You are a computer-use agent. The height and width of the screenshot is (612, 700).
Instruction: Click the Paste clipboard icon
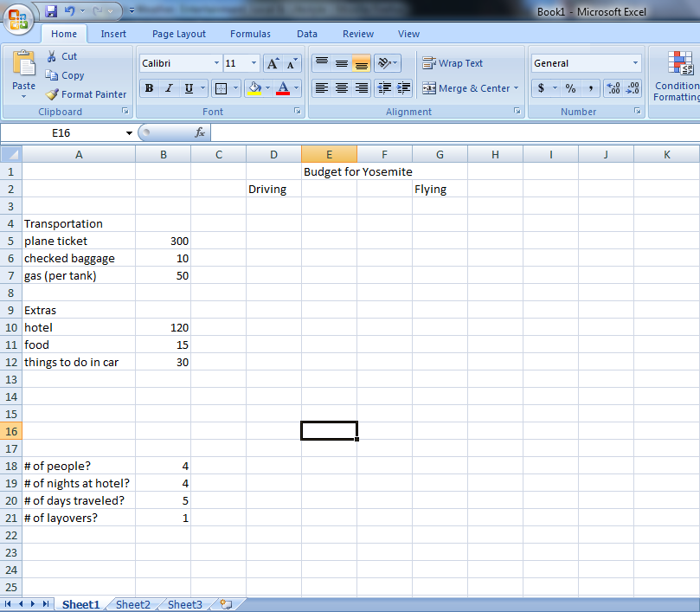pos(23,63)
